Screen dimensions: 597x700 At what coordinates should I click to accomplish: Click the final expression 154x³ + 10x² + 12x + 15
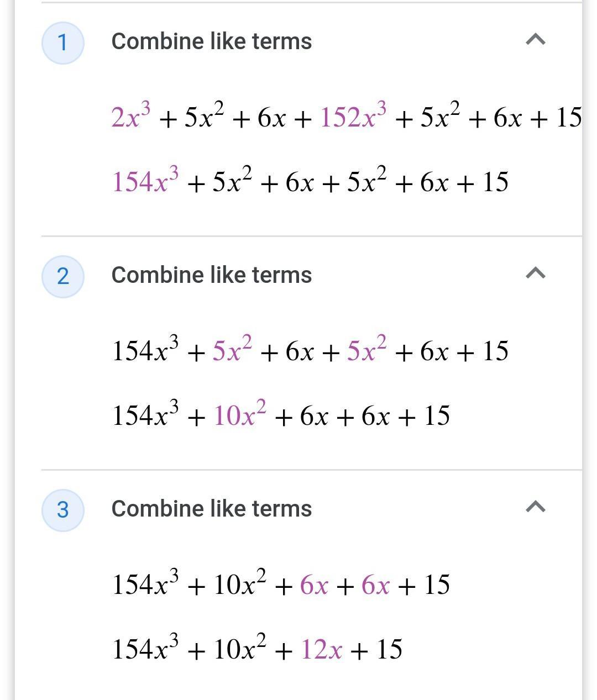[x=257, y=648]
